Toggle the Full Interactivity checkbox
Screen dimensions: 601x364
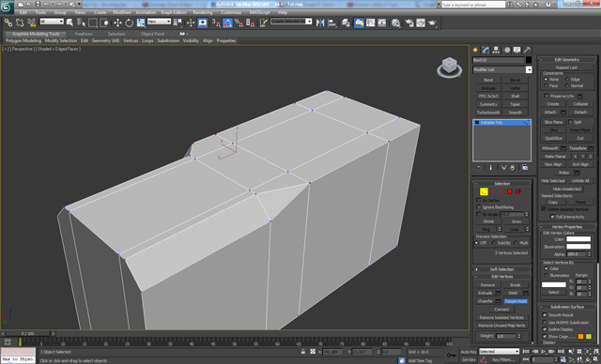click(x=552, y=217)
